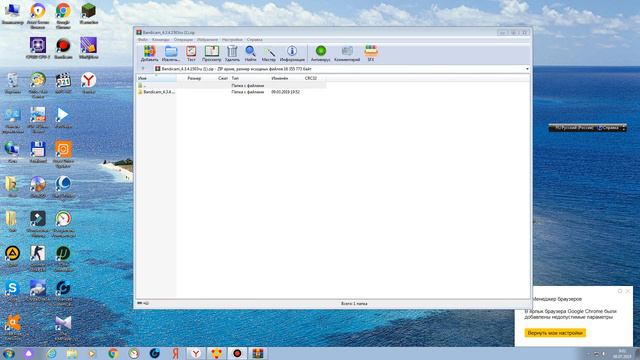Click the Windows Start button

tap(9, 353)
